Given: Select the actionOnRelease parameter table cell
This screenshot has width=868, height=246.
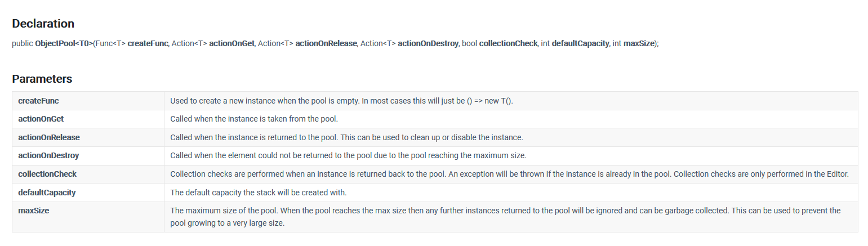Looking at the screenshot, I should click(88, 137).
